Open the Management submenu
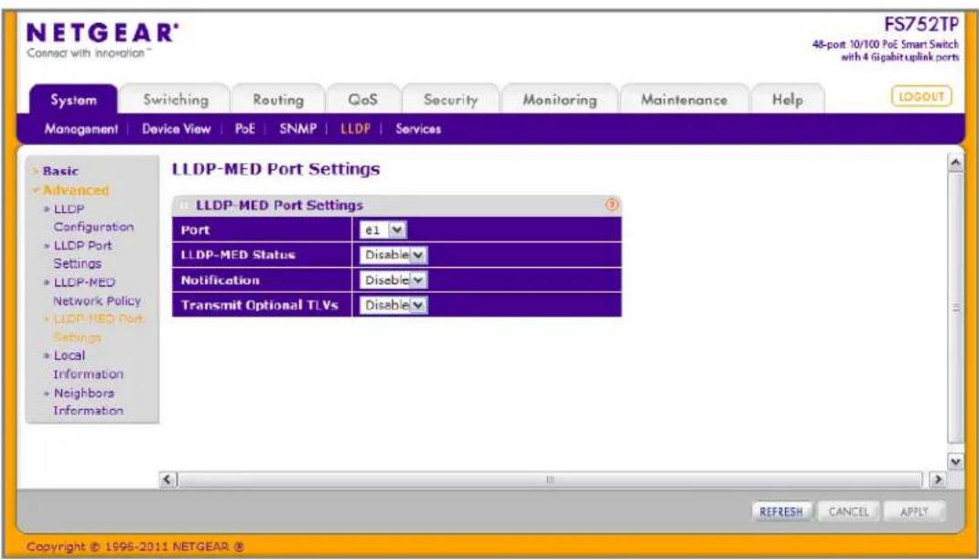The width and height of the screenshot is (979, 560). 81,129
